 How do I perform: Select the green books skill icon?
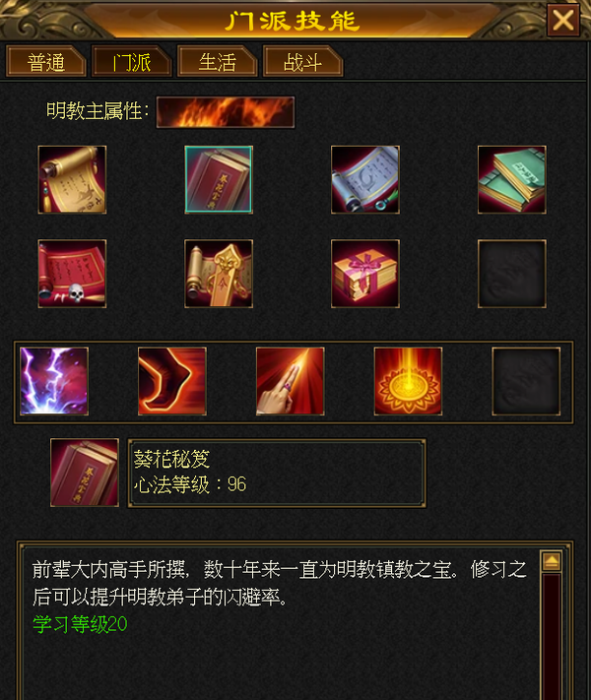click(x=512, y=179)
